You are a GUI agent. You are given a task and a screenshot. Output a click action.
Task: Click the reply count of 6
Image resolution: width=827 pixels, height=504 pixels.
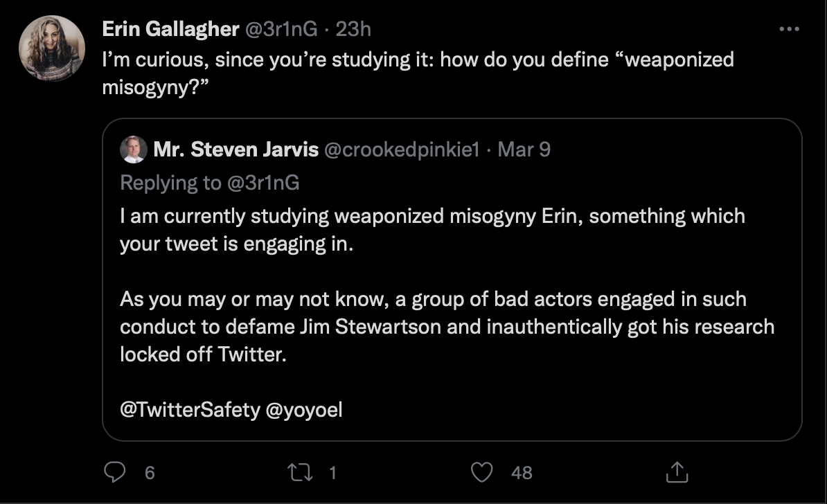point(149,473)
